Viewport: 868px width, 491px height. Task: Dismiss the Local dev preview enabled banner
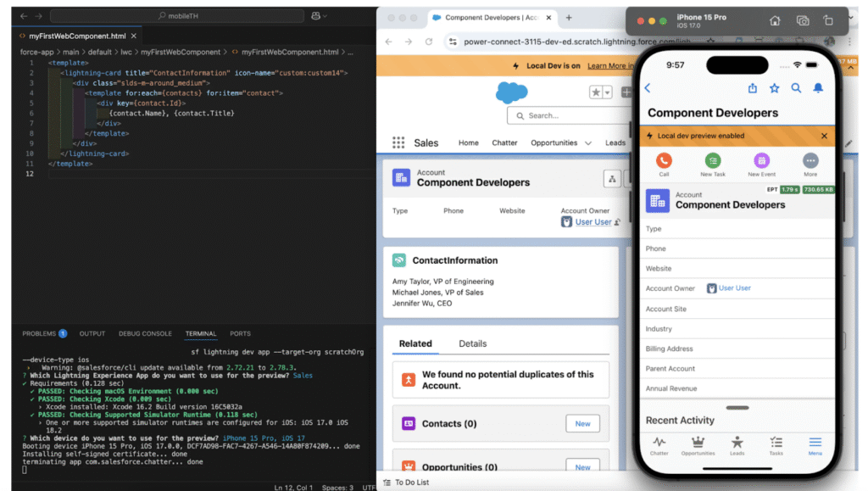824,136
